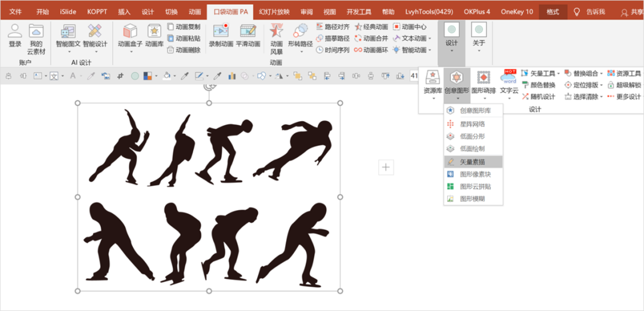Click 路径对齐 path align
Viewport: 644px width, 311px height.
coord(333,27)
